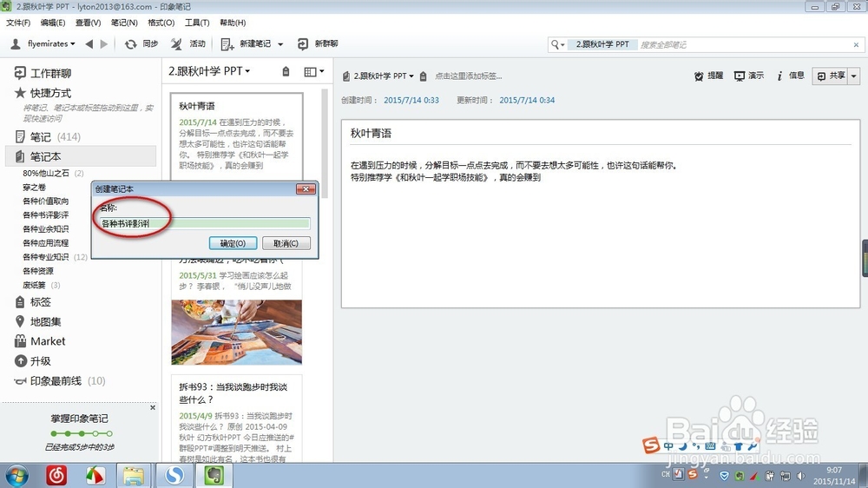This screenshot has height=488, width=868.
Task: Click the Master Evernote step progress indicator
Action: coord(82,433)
